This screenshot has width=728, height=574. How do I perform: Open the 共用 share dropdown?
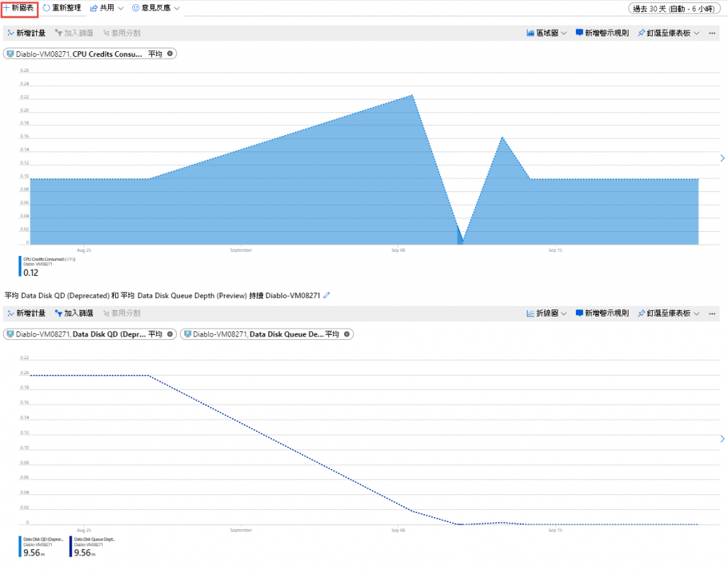tap(107, 8)
